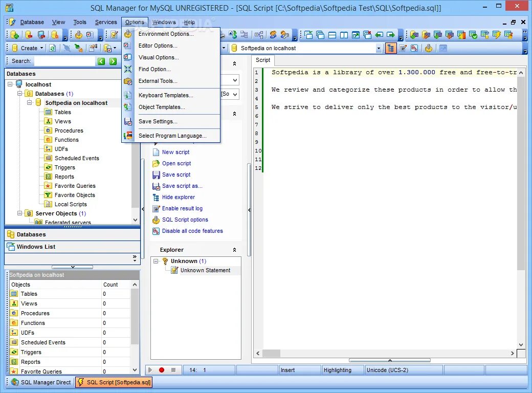This screenshot has width=532, height=393.
Task: Open the Create button dropdown arrow
Action: pos(42,48)
